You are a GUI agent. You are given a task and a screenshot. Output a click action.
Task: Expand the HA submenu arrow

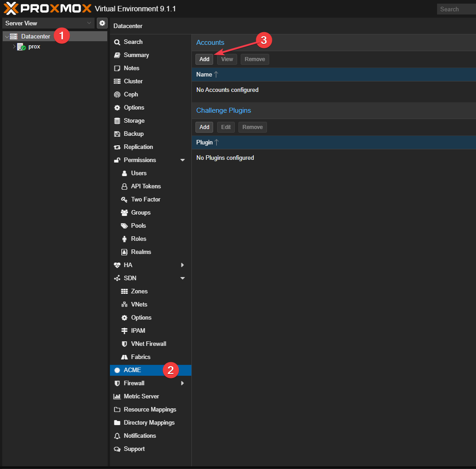click(182, 265)
